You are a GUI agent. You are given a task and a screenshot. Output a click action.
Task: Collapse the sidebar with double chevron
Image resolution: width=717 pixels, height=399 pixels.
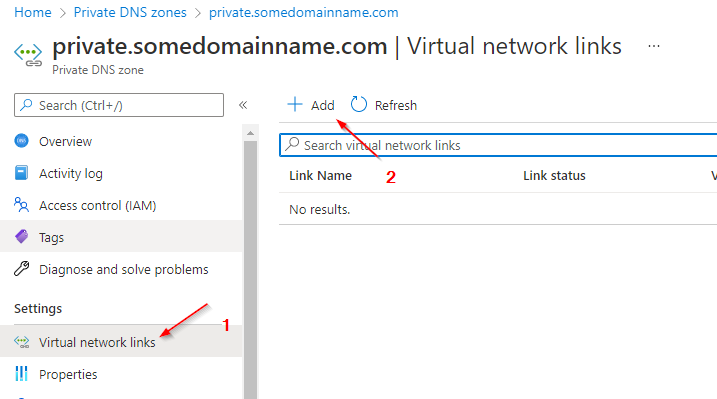pos(243,105)
